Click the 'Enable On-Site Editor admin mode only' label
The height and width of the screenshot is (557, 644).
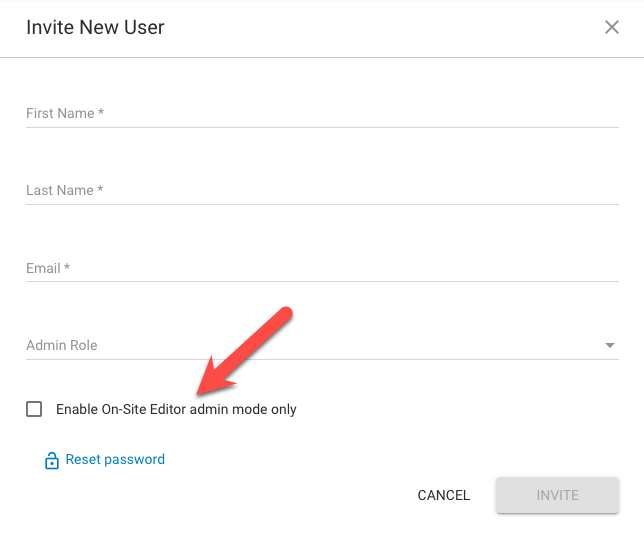(x=176, y=409)
